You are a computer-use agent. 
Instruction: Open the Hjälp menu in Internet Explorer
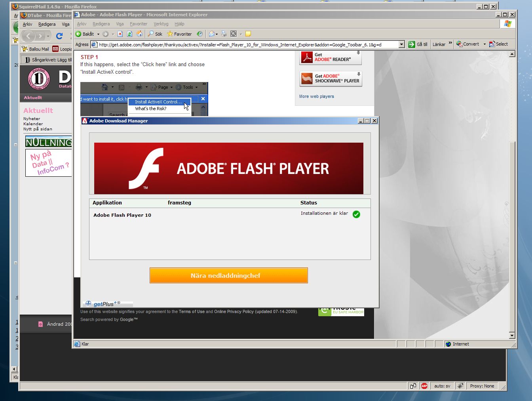tap(179, 24)
